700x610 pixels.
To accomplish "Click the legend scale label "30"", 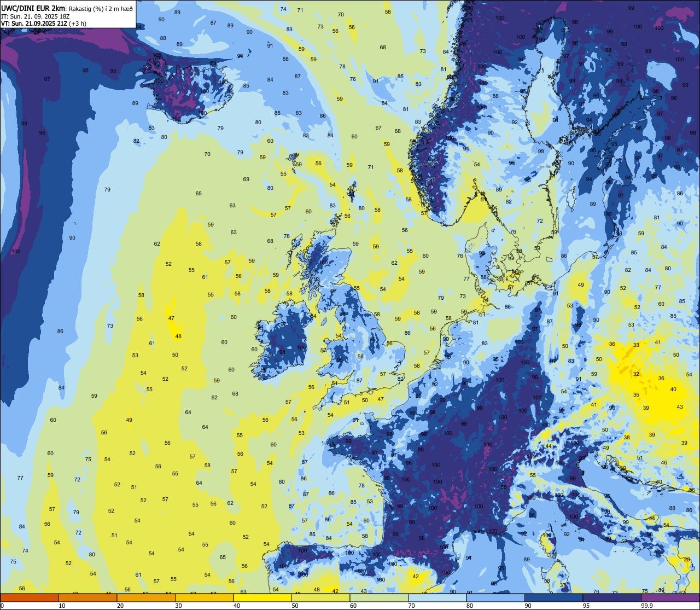I will pos(178,606).
